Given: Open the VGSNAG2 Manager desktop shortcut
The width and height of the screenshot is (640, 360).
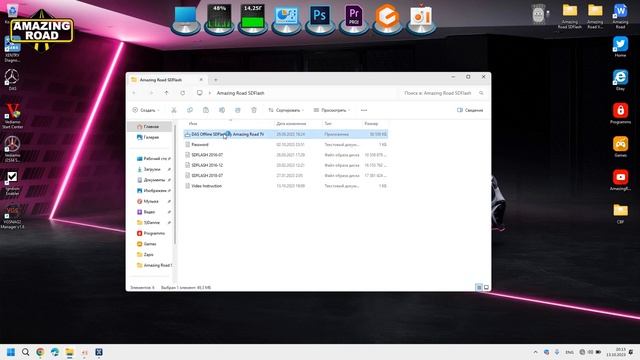Looking at the screenshot, I should tap(12, 218).
